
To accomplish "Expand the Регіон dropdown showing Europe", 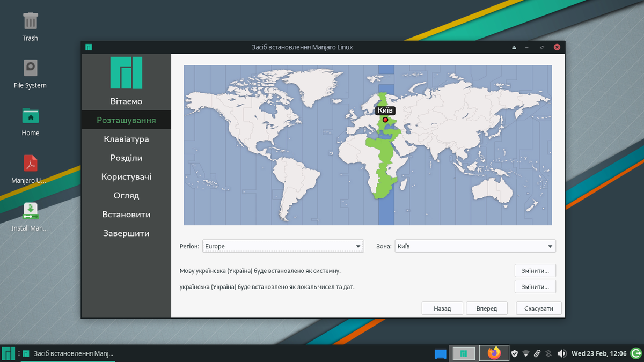I will [x=283, y=246].
